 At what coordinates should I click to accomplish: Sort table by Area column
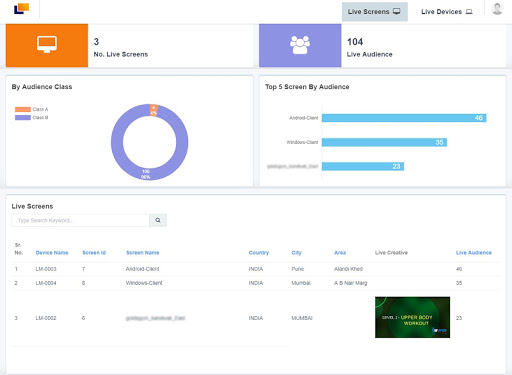(340, 253)
